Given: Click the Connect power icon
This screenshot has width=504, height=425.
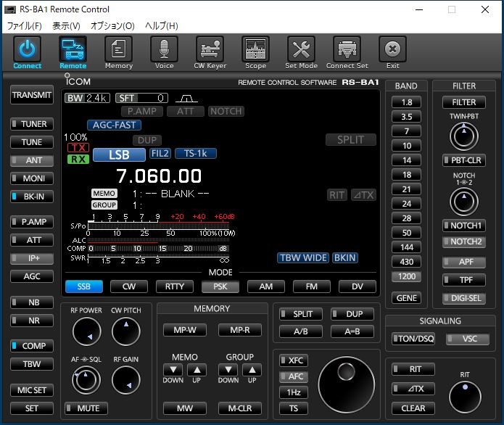Looking at the screenshot, I should click(x=28, y=49).
